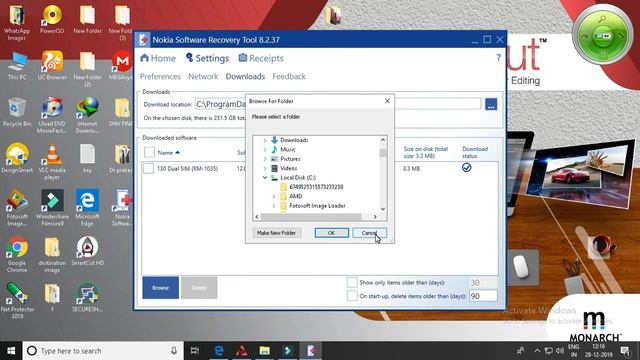Click the ellipsis download location button
Viewport: 640px width, 360px height.
pos(491,104)
